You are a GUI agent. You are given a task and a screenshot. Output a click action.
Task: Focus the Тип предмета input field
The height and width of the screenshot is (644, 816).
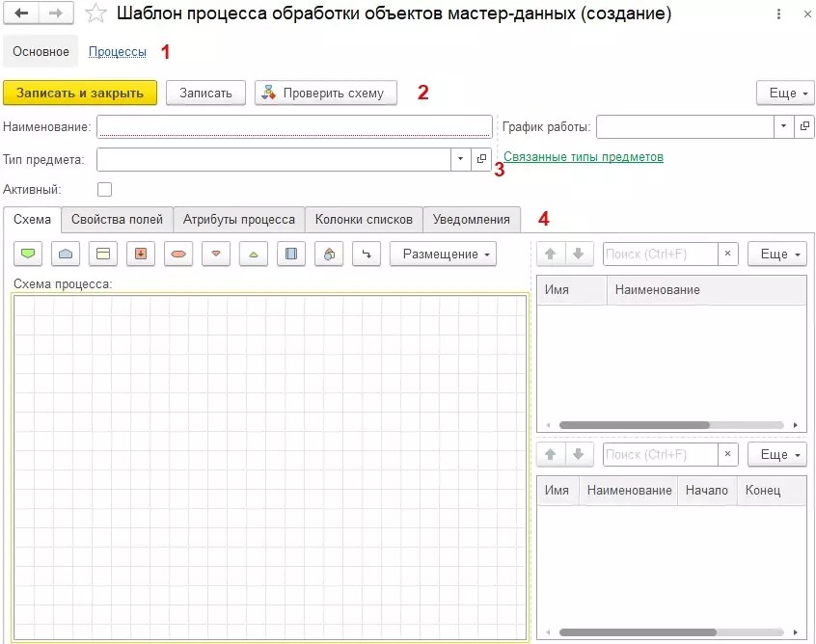[x=274, y=159]
